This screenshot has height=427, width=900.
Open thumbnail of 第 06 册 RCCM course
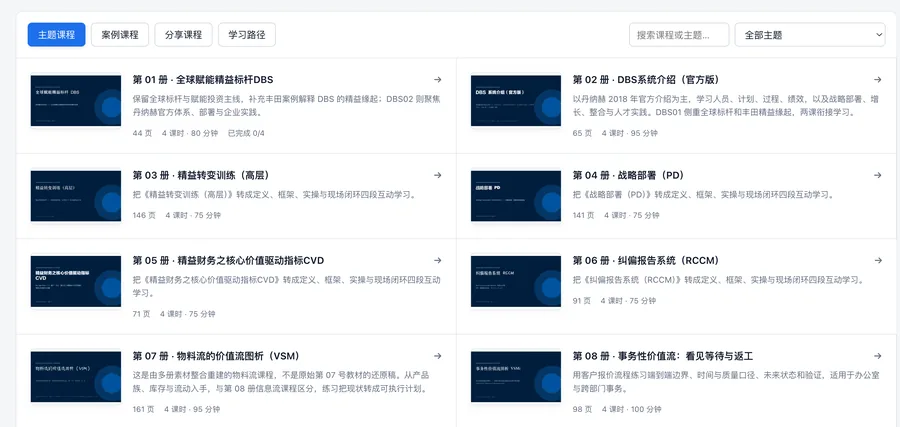[515, 281]
